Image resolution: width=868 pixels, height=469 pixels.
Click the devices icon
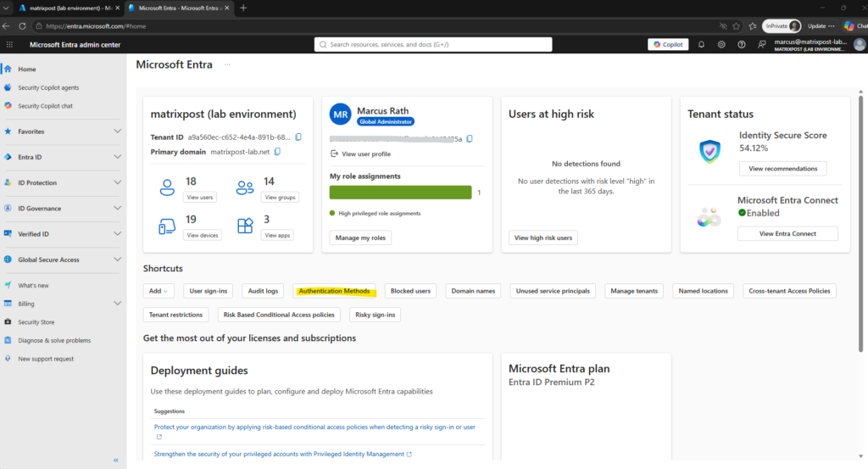(167, 226)
